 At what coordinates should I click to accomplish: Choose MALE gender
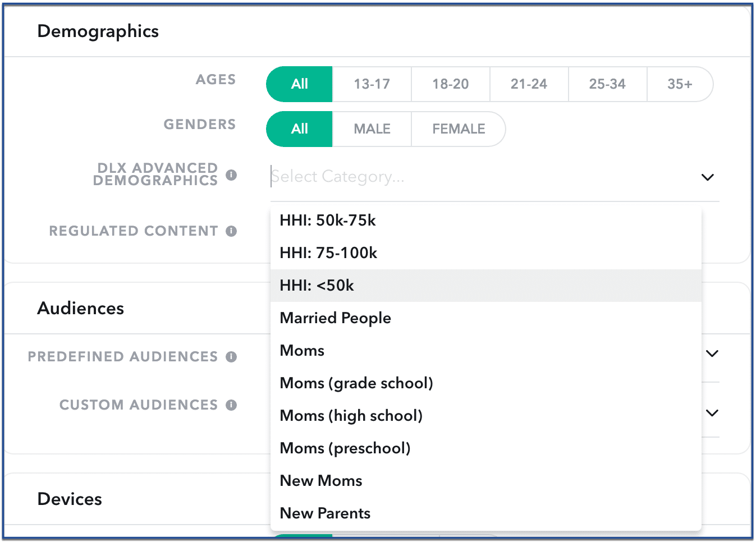pyautogui.click(x=372, y=129)
